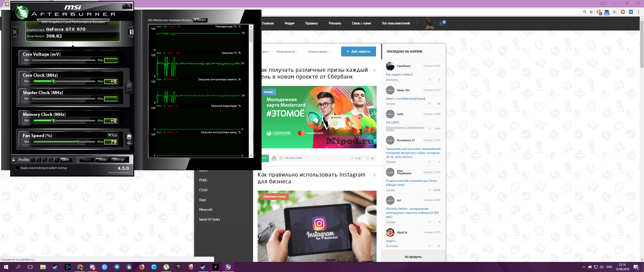The image size is (644, 272).
Task: Reset the Afterburner settings
Action: (x=103, y=160)
